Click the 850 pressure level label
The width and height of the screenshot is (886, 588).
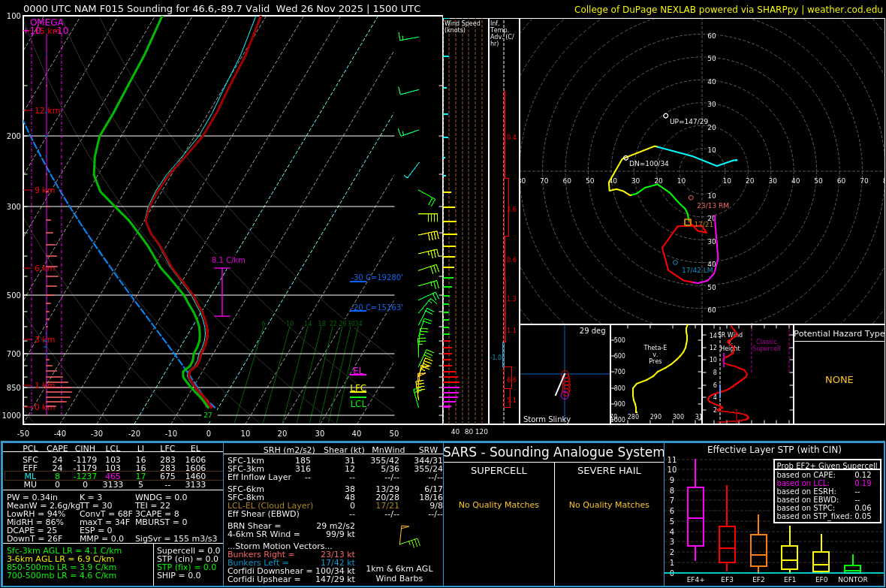tap(14, 387)
